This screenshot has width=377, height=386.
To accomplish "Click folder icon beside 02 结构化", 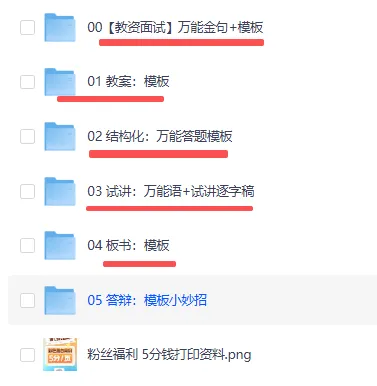I will click(60, 136).
